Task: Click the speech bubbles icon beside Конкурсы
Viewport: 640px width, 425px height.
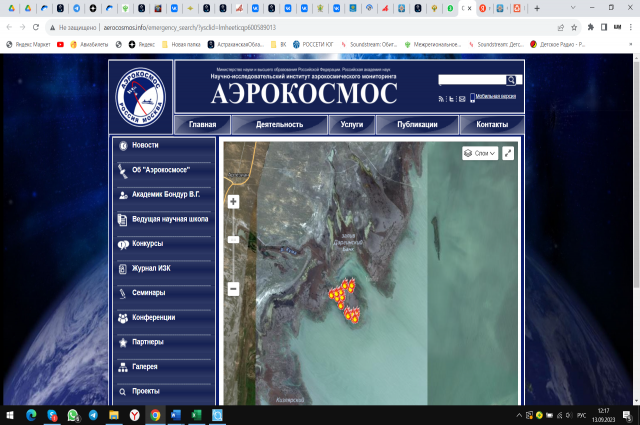Action: [123, 244]
